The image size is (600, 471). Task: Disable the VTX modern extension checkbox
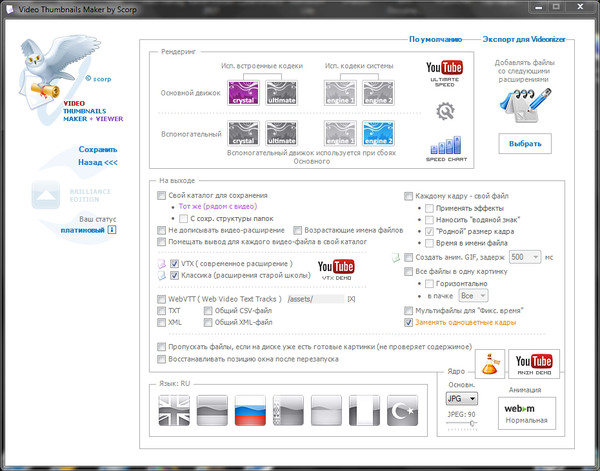174,263
